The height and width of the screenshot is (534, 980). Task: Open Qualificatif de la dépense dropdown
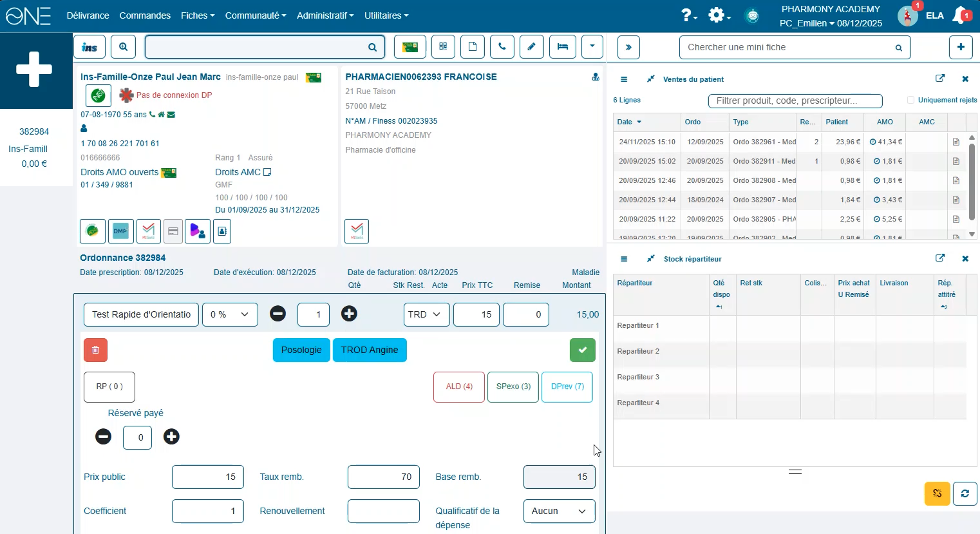click(560, 511)
